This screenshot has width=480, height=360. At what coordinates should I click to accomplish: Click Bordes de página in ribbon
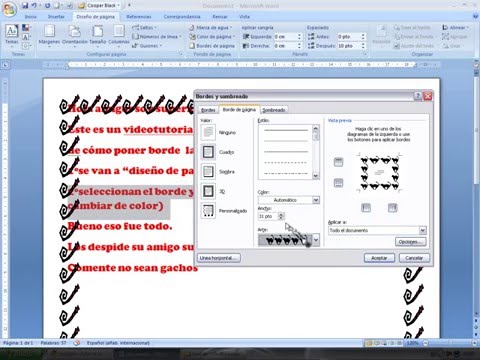pos(212,46)
